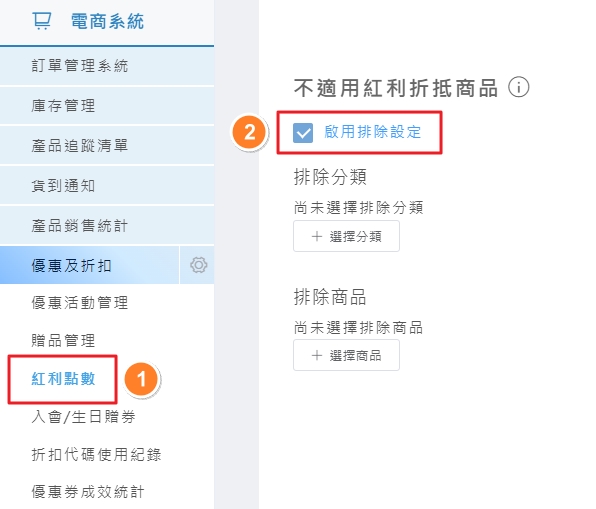
Task: Select 產品追蹤清單 menu item
Action: [107, 146]
